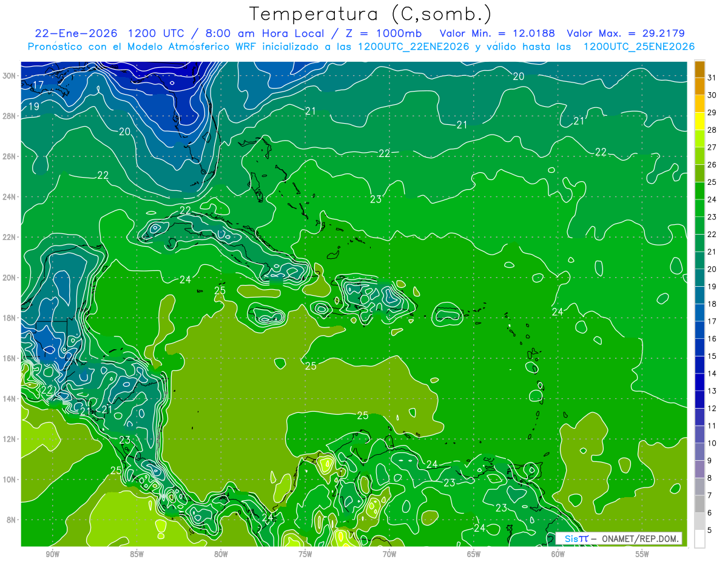Select the legend color band between 24 and 25
728x562 pixels.
click(699, 191)
